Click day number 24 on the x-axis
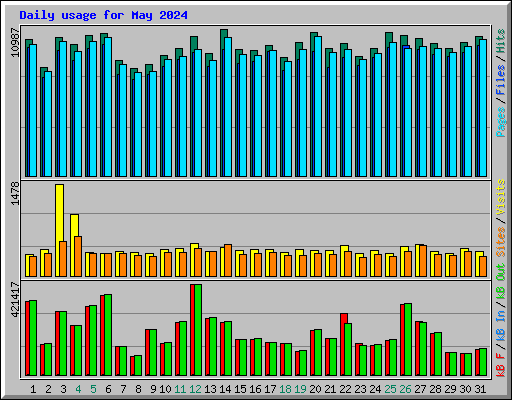The width and height of the screenshot is (512, 400). coord(375,389)
